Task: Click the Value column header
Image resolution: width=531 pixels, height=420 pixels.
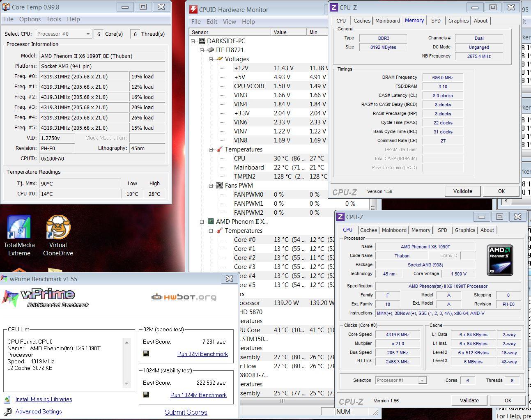Action: coord(289,32)
